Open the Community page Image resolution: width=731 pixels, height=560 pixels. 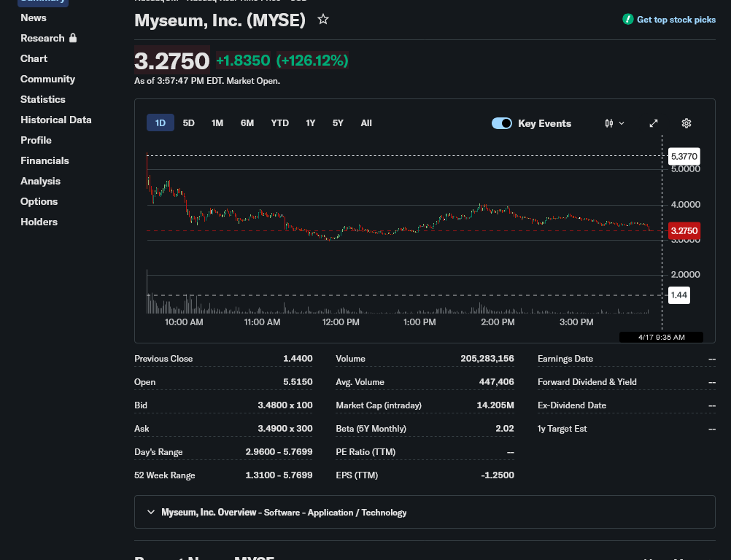pos(47,79)
